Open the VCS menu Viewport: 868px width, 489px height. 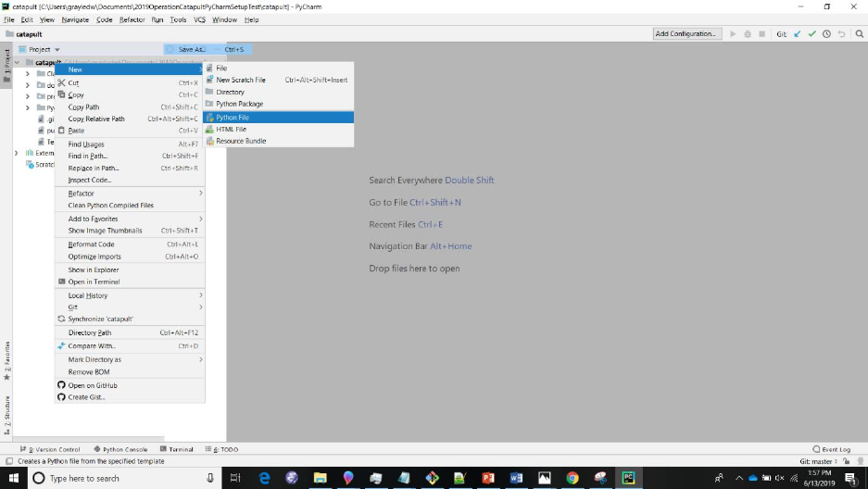point(199,19)
